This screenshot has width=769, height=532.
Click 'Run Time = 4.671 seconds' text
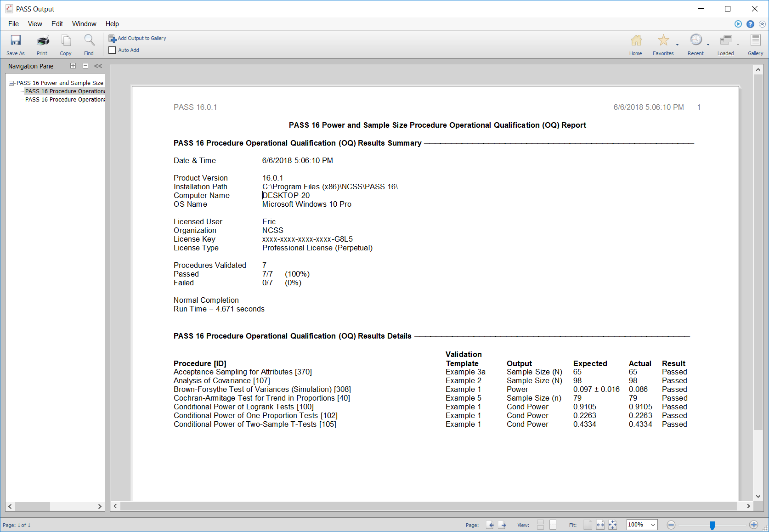pyautogui.click(x=219, y=309)
